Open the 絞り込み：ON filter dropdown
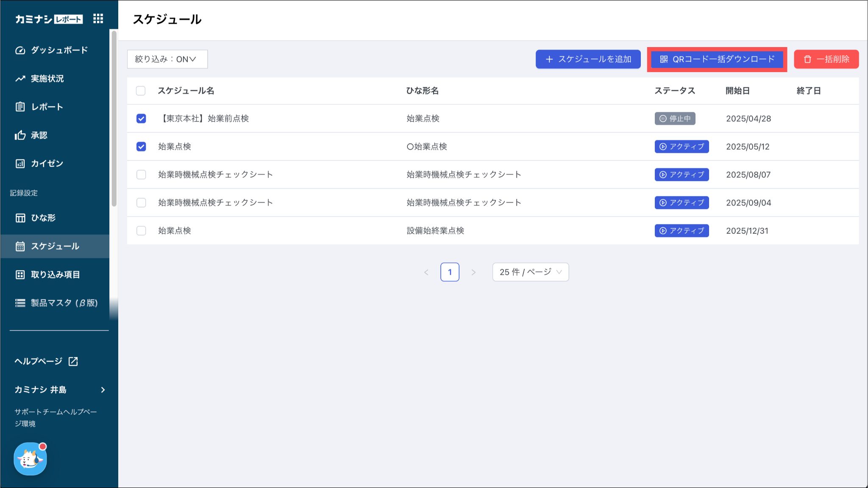This screenshot has width=868, height=488. coord(167,59)
